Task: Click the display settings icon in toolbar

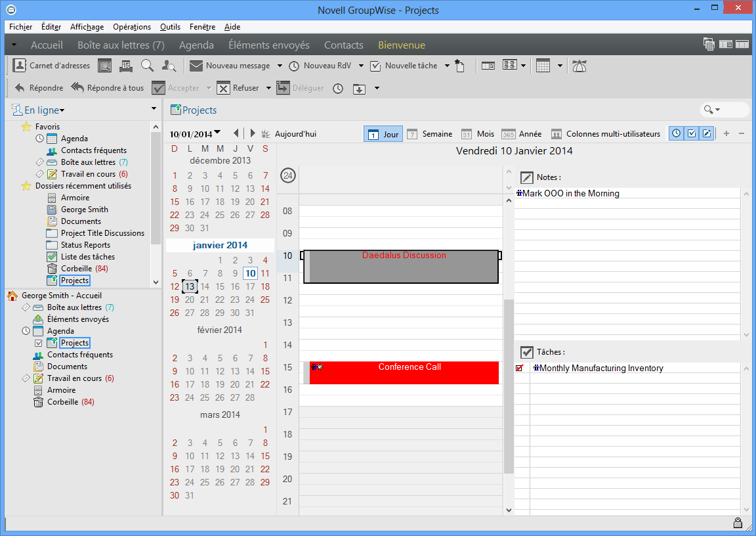Action: [x=510, y=65]
